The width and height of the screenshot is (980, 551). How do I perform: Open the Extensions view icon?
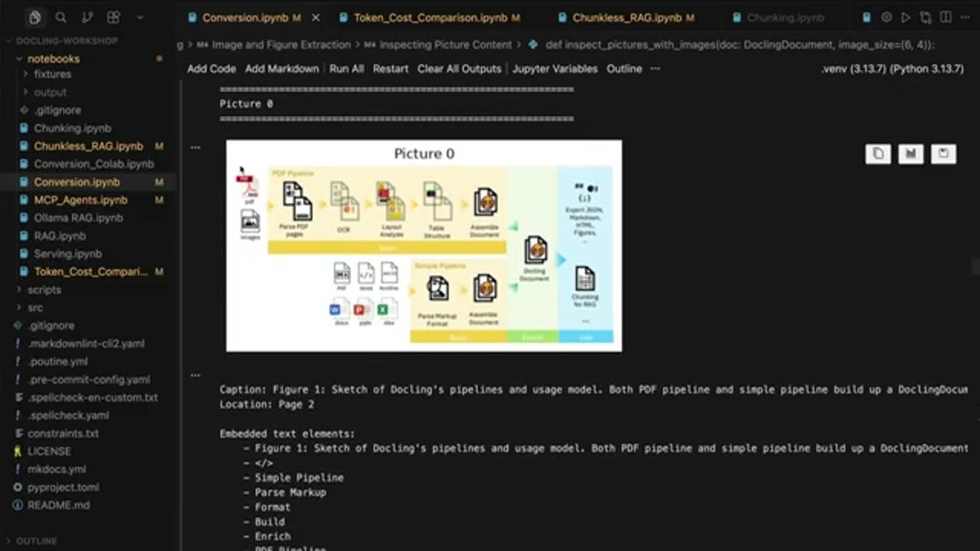point(113,18)
